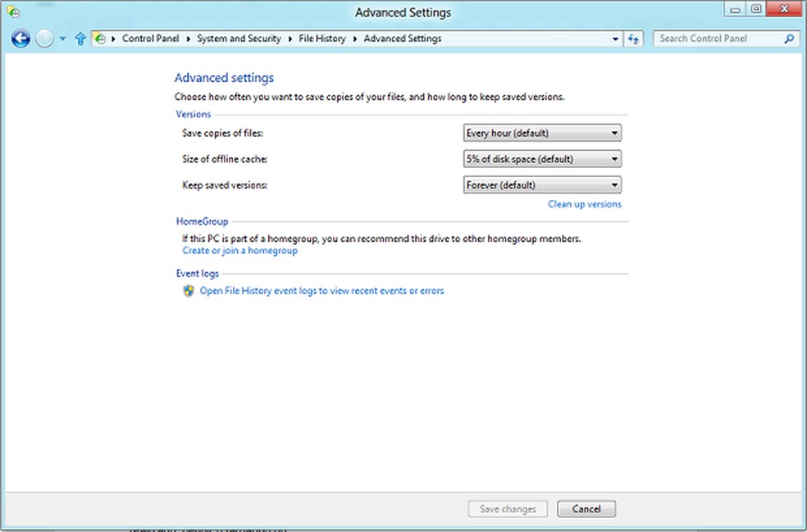Click the Versions section label

(194, 114)
